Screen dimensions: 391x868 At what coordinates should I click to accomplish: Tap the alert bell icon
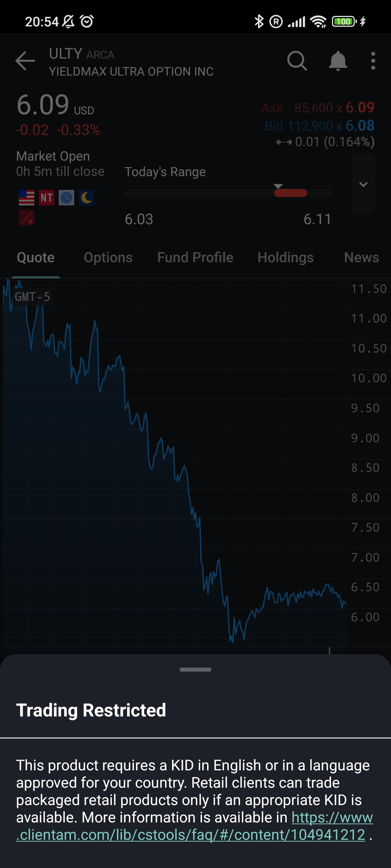pos(338,60)
